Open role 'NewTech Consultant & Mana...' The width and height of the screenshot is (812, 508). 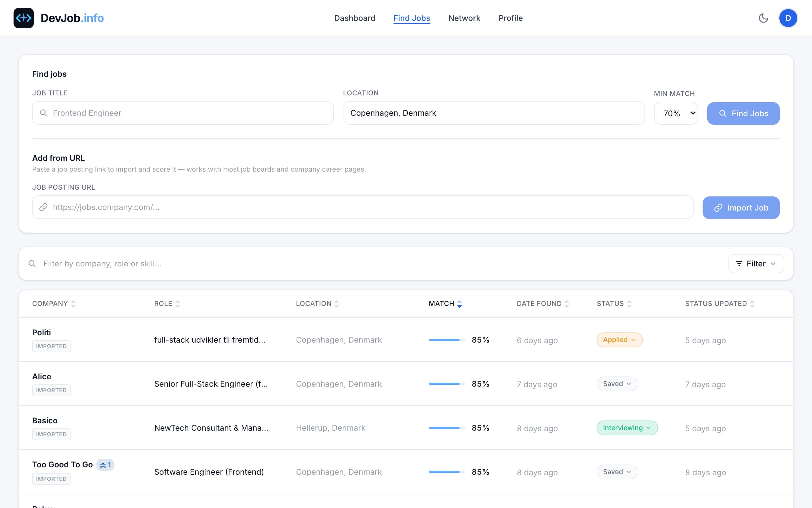pos(211,428)
